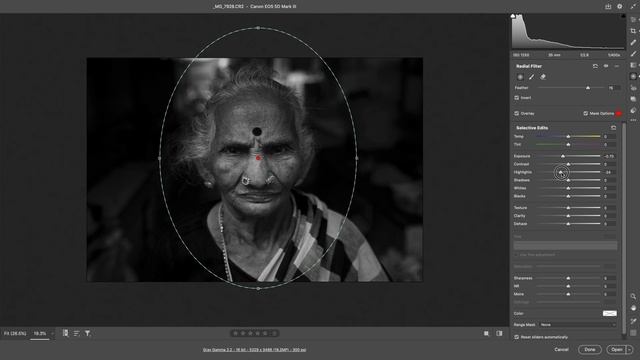Open sort options icon in bottom bar
This screenshot has width=640, height=360.
76,333
